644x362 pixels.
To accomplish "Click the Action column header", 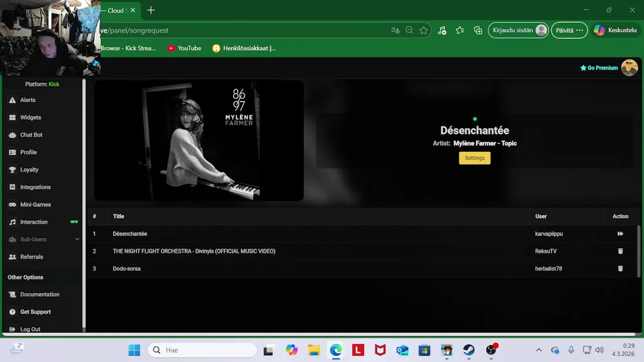I will 620,216.
